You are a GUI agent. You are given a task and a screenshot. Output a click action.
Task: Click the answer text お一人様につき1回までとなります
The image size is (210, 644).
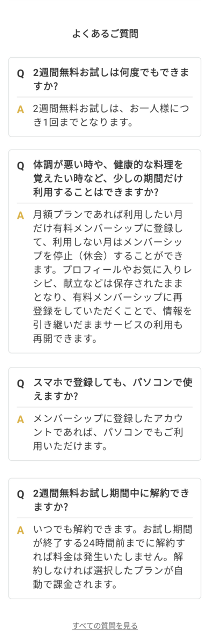111,115
